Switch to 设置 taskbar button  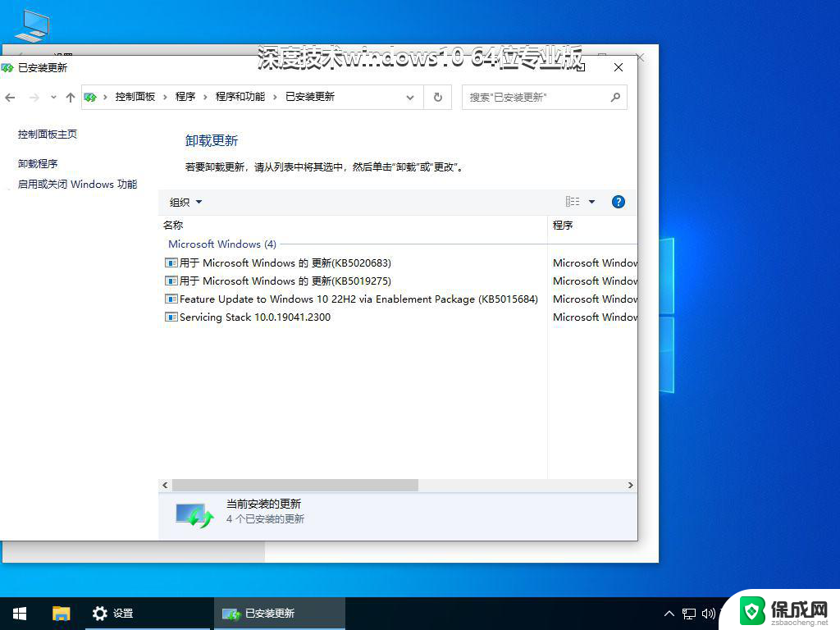[148, 614]
